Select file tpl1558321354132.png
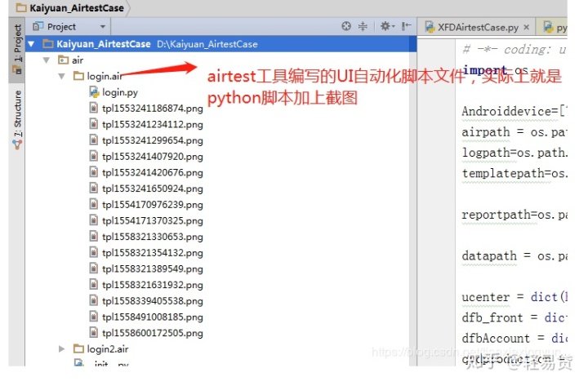This screenshot has height=386, width=588. click(x=153, y=253)
